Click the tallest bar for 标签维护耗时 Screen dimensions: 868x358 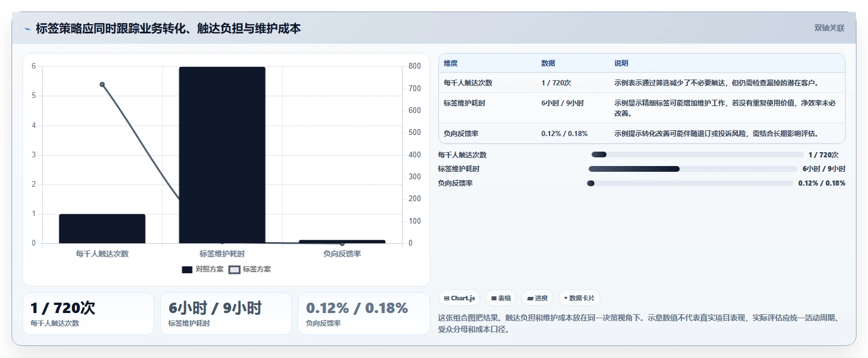tap(222, 155)
